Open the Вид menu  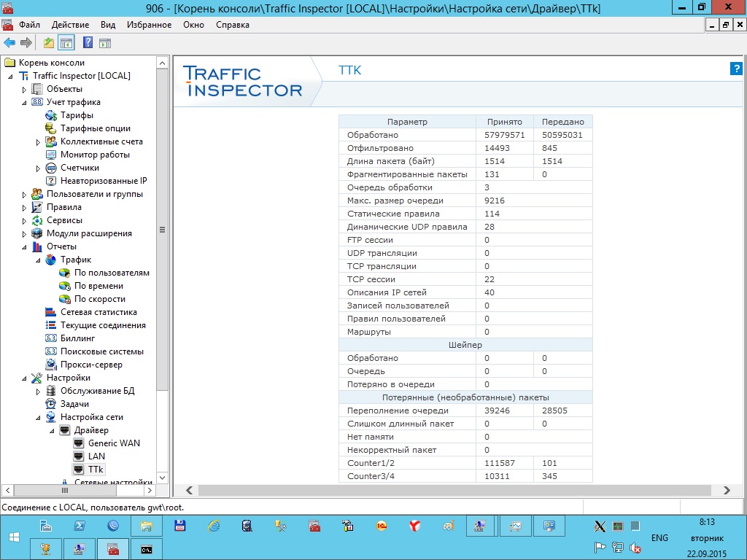[108, 25]
